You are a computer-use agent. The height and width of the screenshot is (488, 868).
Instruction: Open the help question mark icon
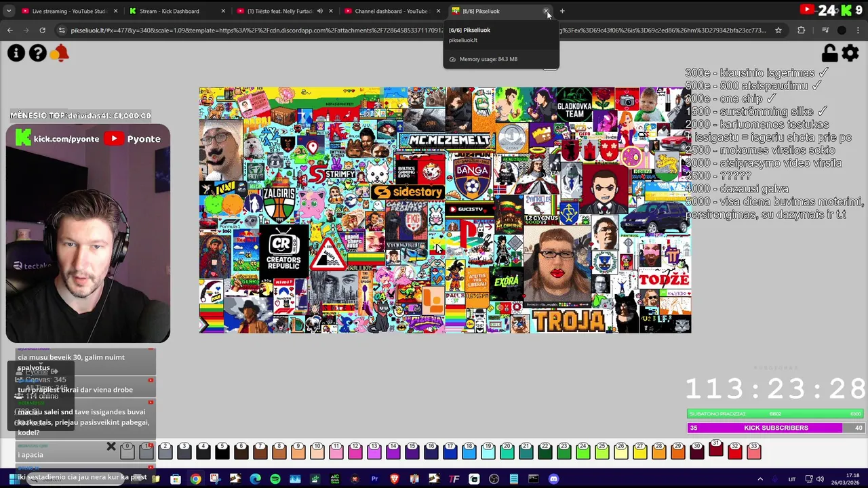(x=38, y=53)
